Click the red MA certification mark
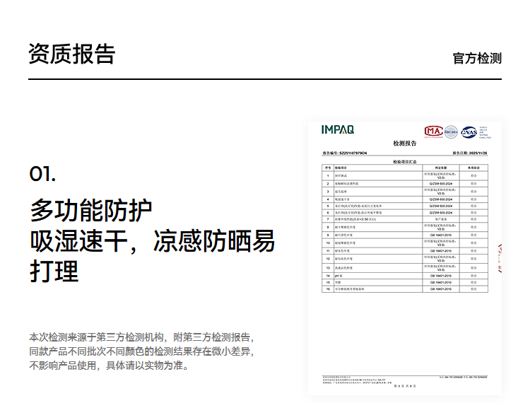Screen dimensions: 530x420 click(x=432, y=131)
